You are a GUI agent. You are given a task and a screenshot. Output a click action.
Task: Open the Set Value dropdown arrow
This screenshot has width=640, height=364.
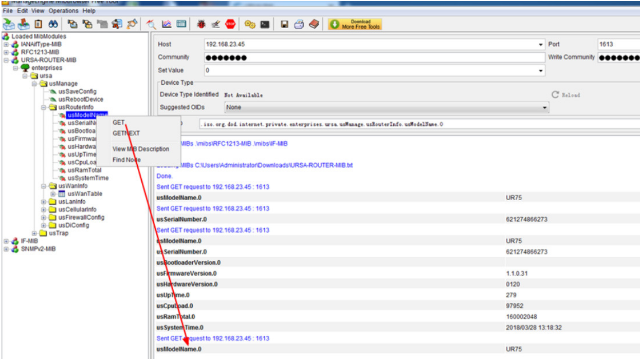540,70
